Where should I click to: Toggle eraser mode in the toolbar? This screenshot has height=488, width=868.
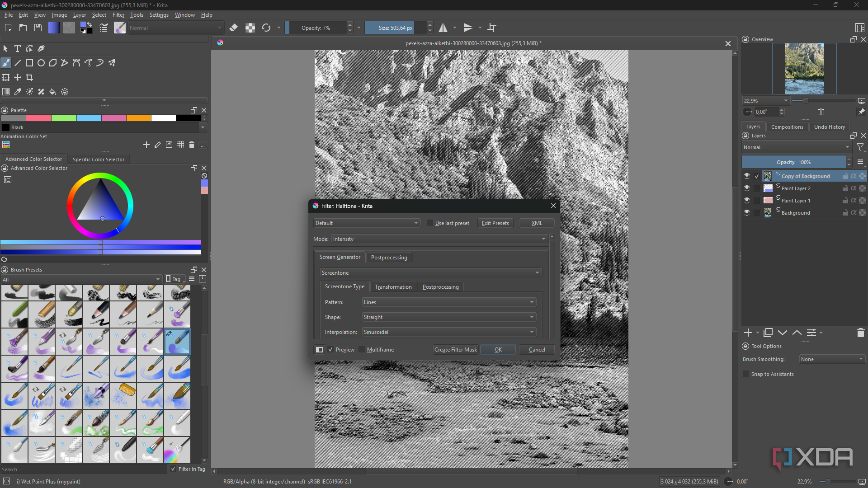(234, 28)
